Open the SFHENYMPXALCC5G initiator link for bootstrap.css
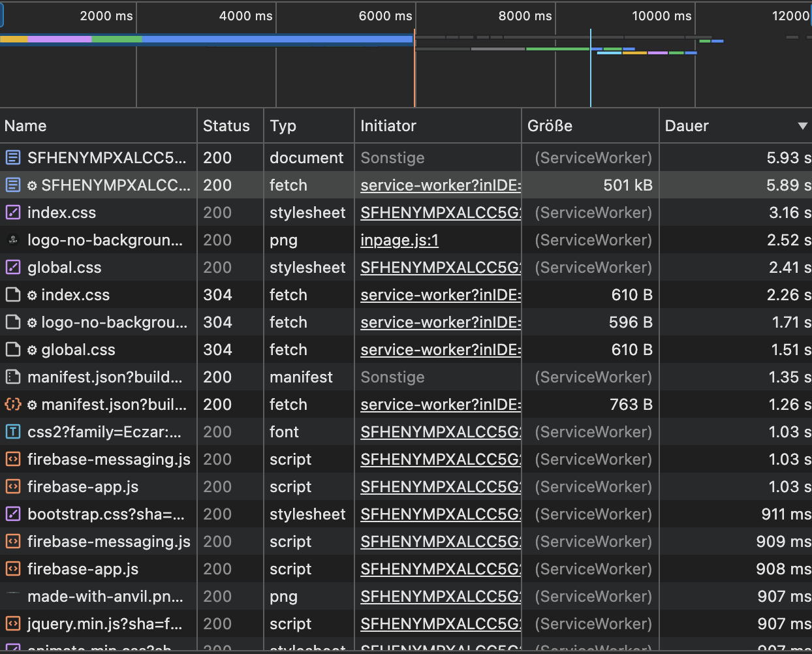This screenshot has height=654, width=812. pyautogui.click(x=441, y=514)
